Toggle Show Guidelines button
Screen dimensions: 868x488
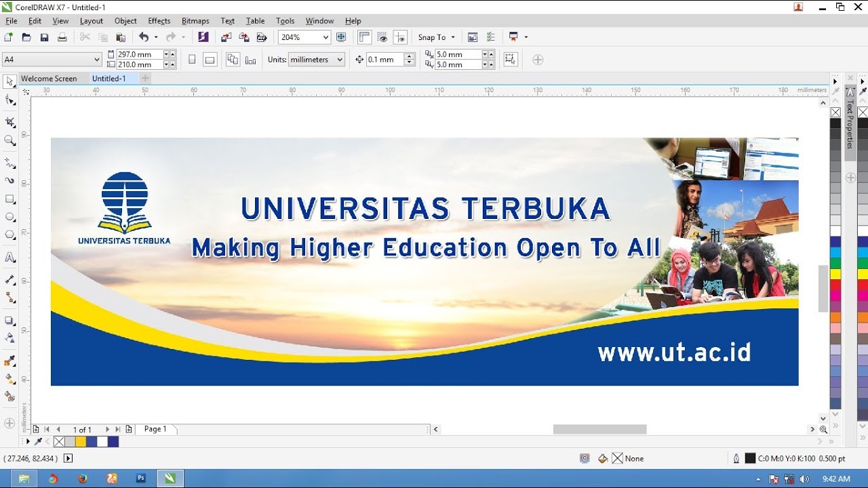pyautogui.click(x=400, y=37)
